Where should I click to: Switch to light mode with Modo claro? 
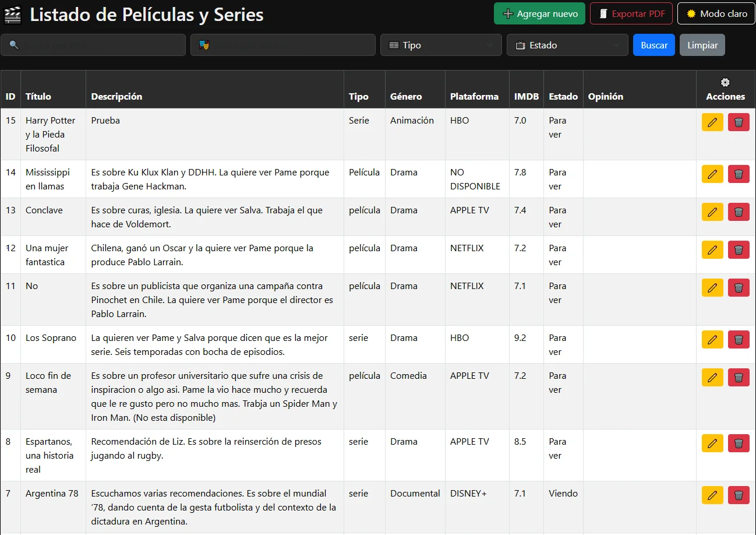[716, 13]
